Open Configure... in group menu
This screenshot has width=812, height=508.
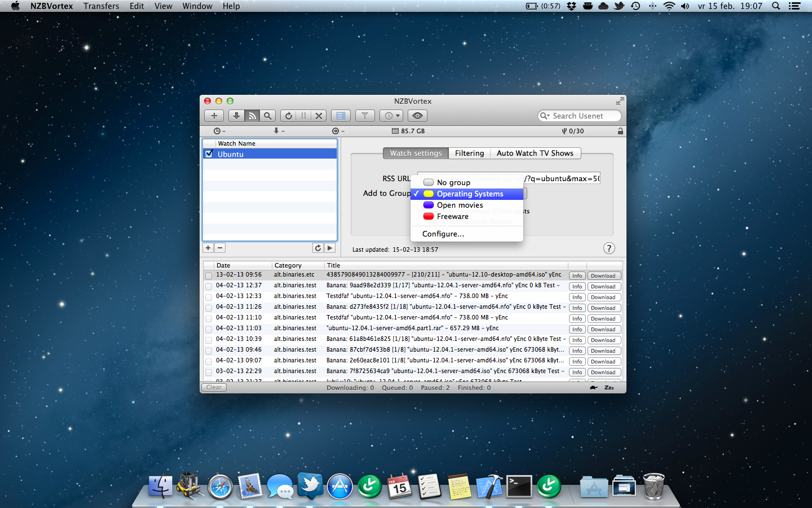[467, 234]
